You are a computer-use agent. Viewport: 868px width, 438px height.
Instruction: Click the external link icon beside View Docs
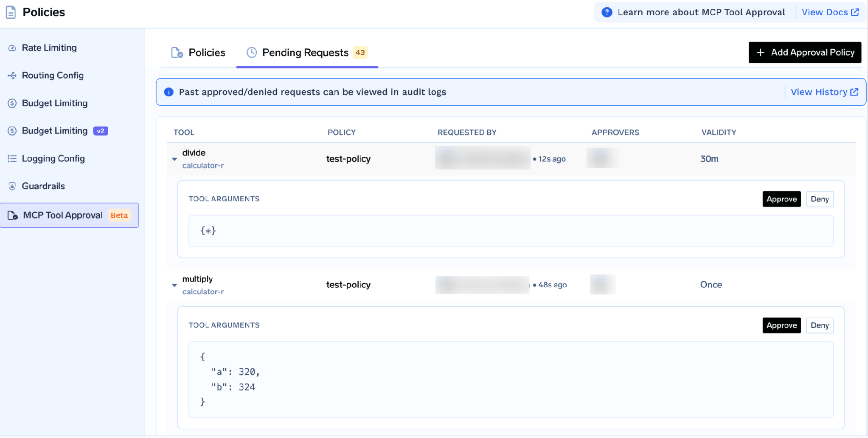855,12
